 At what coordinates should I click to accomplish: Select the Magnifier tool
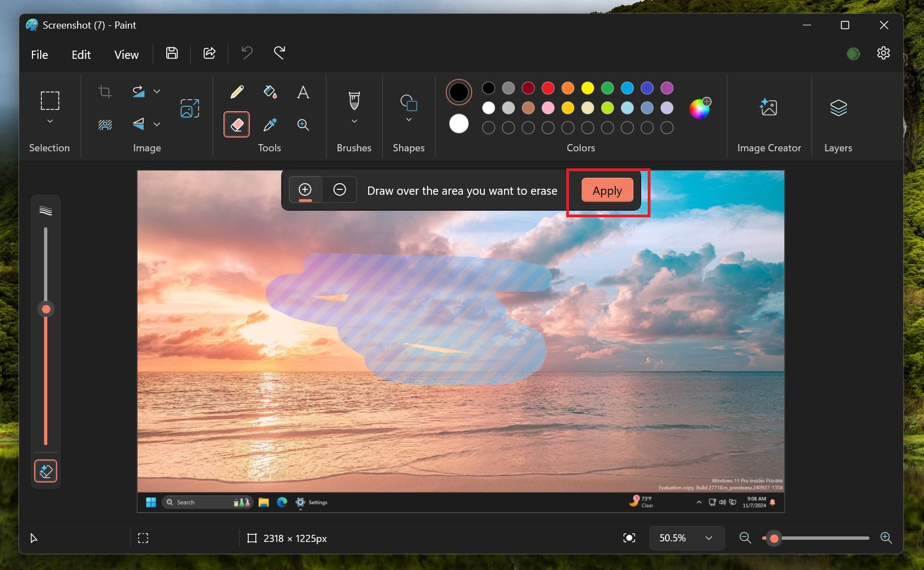(x=303, y=125)
